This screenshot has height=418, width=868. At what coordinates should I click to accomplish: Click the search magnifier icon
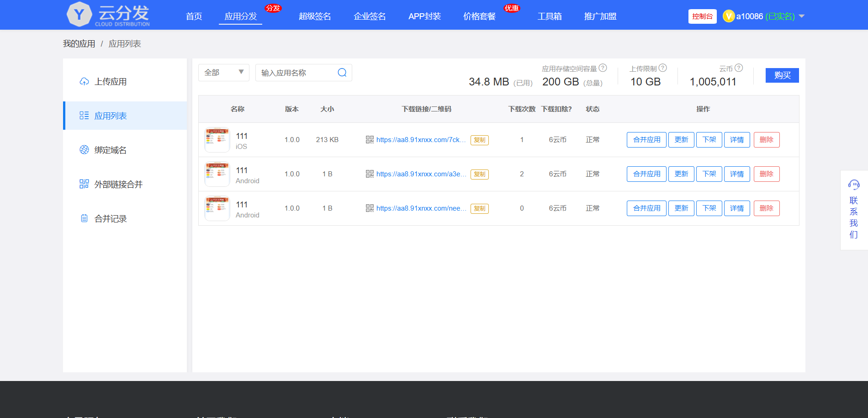342,73
